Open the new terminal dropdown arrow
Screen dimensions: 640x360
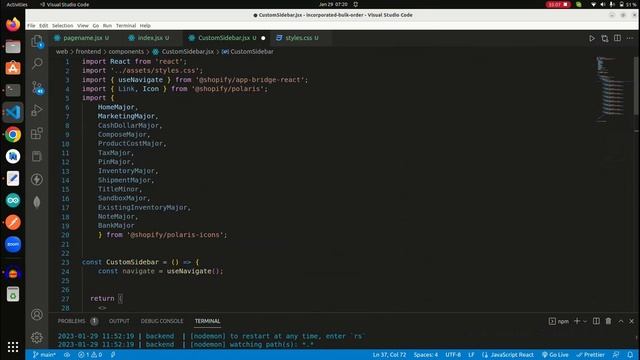585,321
